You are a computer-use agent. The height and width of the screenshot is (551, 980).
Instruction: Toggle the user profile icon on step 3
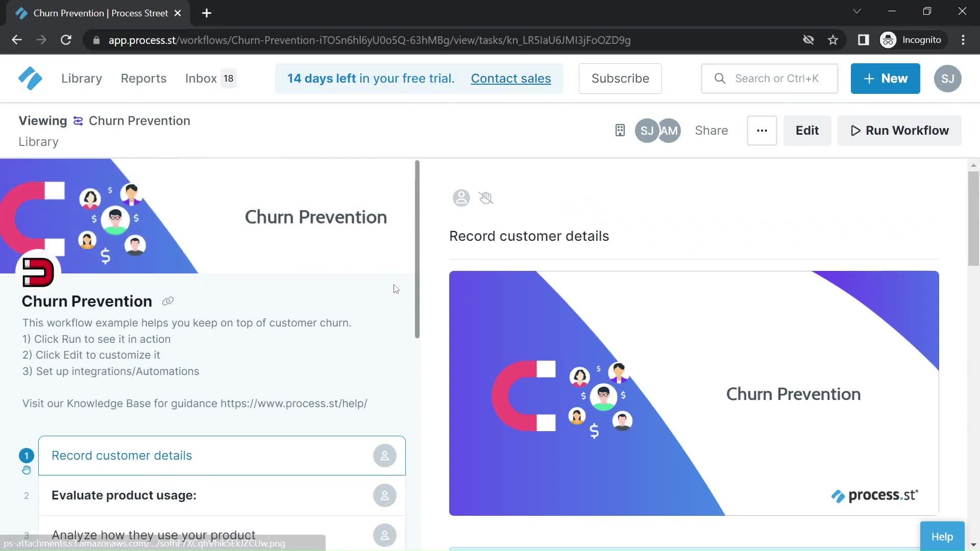tap(384, 535)
